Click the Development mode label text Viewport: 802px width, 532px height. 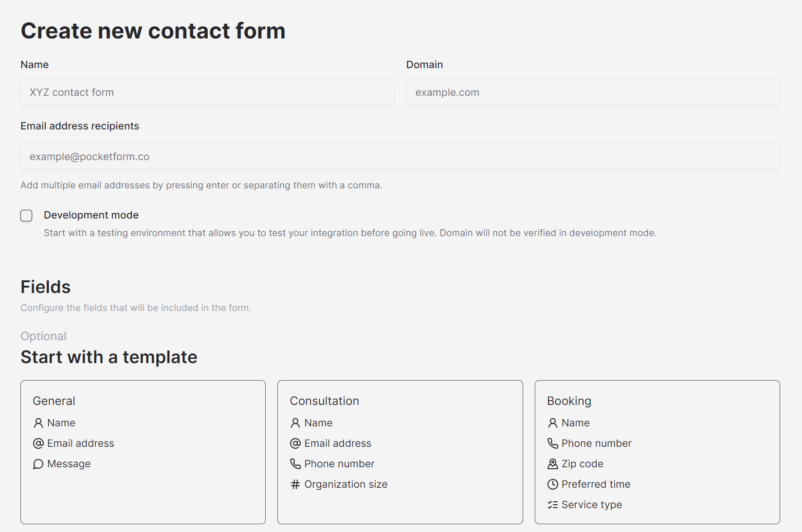pos(91,215)
